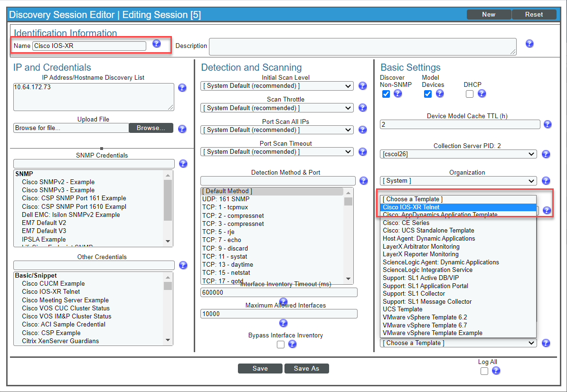Open help for Device Model Cache TTL
Screen dimensions: 567x392
[x=548, y=124]
